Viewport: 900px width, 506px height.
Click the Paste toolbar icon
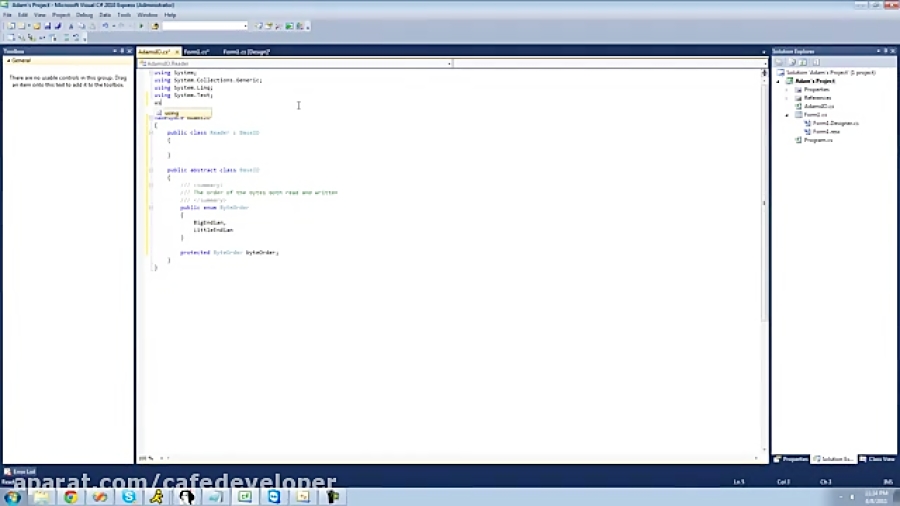pos(92,26)
